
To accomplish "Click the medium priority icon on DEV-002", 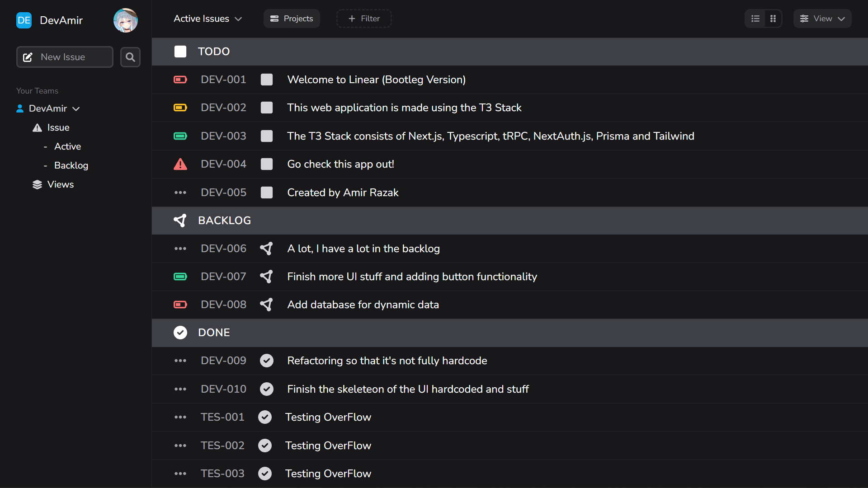I will [180, 108].
